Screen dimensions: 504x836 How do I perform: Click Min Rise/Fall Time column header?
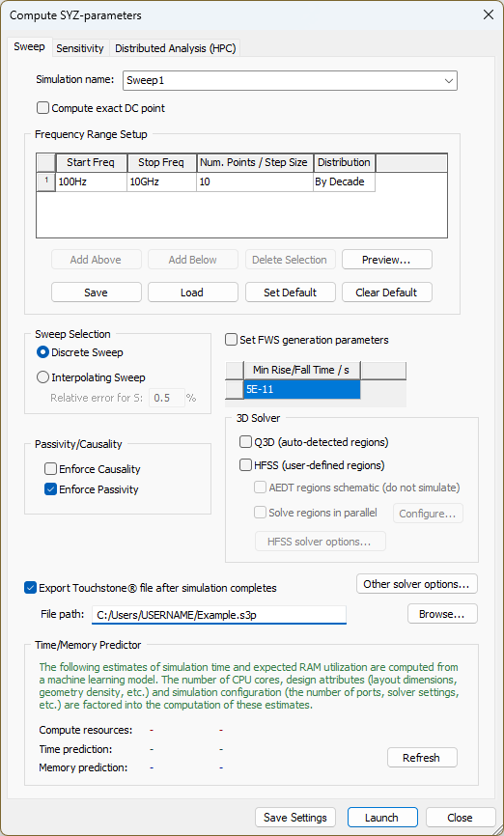coord(302,370)
